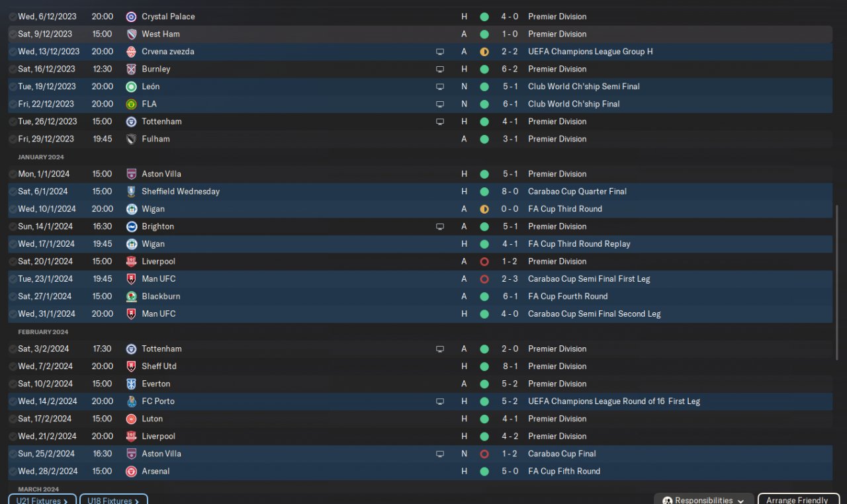Screen dimensions: 847x504
Task: Click the vertical scrollbar of the fixtures list
Action: [x=838, y=331]
